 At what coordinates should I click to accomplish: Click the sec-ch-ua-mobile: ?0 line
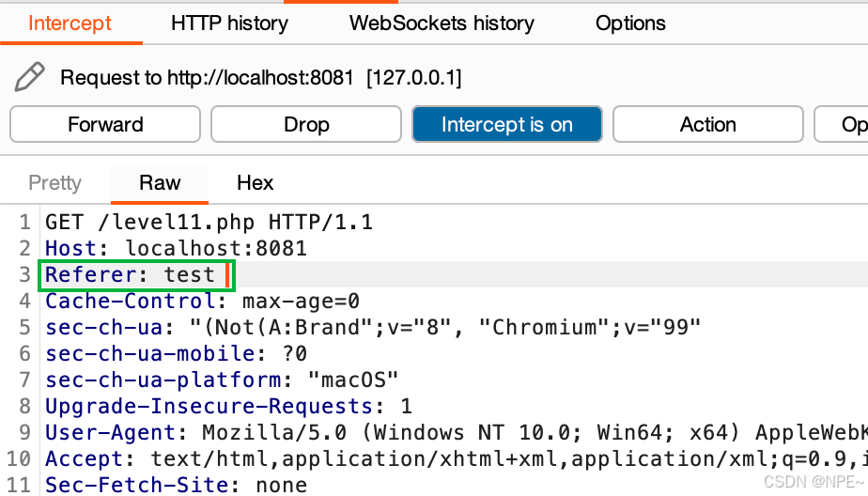tap(176, 353)
